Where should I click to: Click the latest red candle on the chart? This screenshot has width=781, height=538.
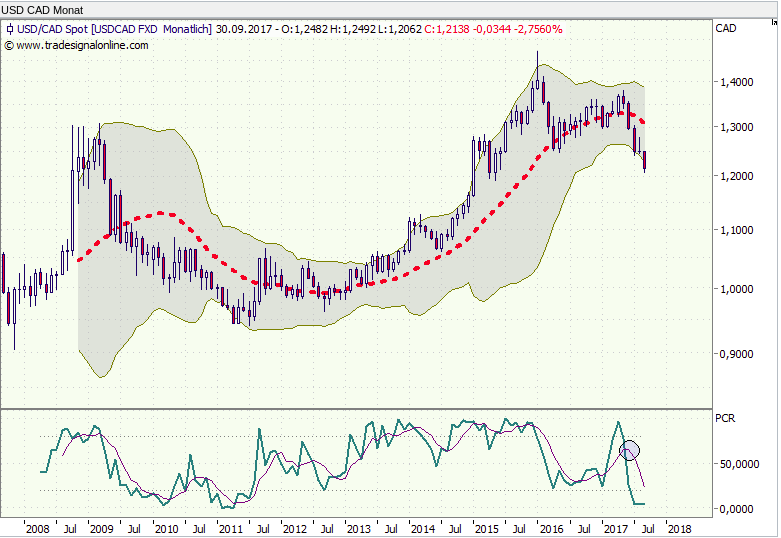click(x=645, y=160)
